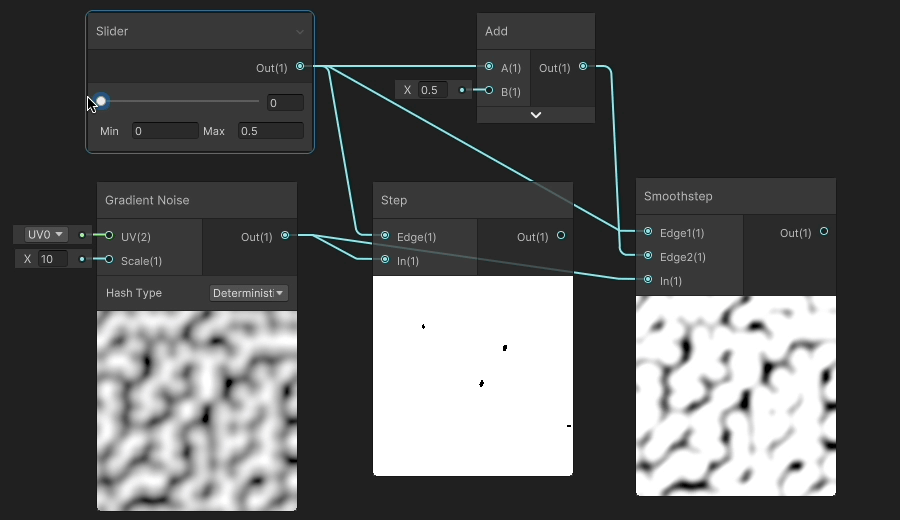The width and height of the screenshot is (900, 520).
Task: Click the Smoothstep Edge2(1) input port
Action: (x=647, y=255)
